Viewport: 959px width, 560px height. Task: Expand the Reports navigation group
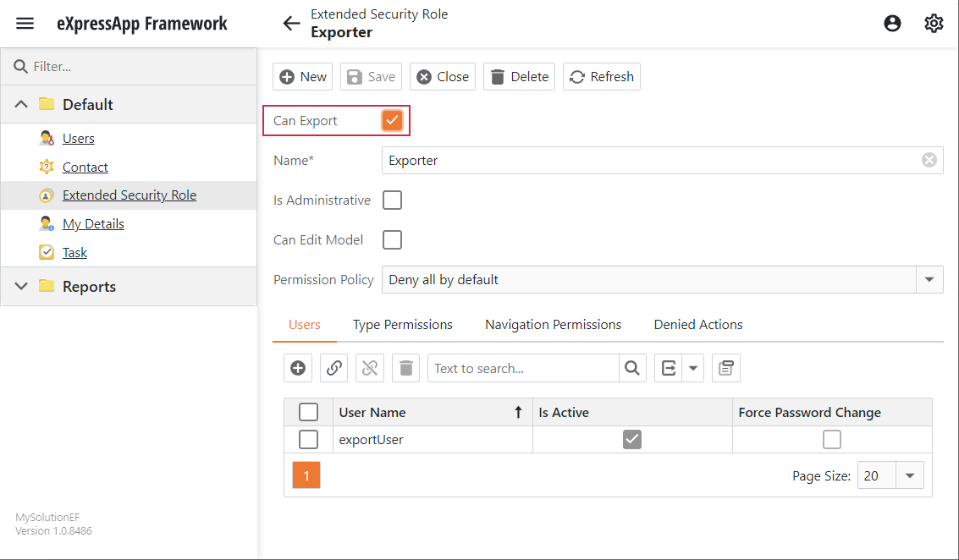(x=21, y=286)
